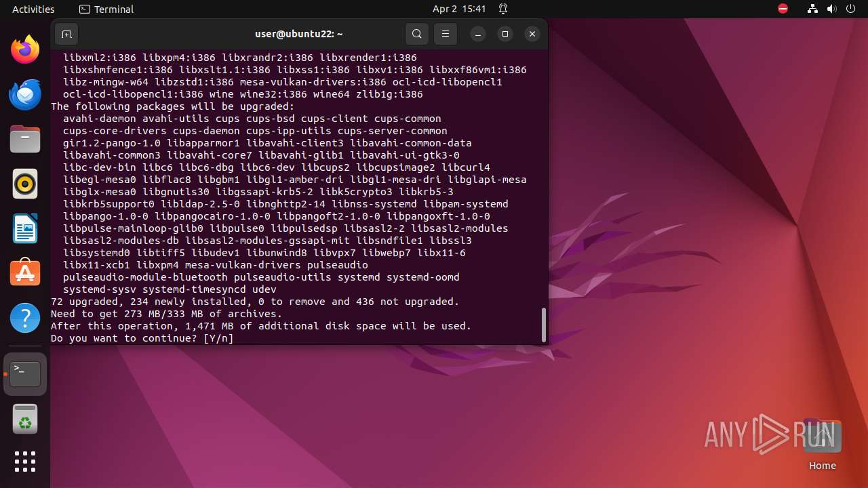
Task: Click the 'cups-server-common' package name
Action: click(x=393, y=131)
